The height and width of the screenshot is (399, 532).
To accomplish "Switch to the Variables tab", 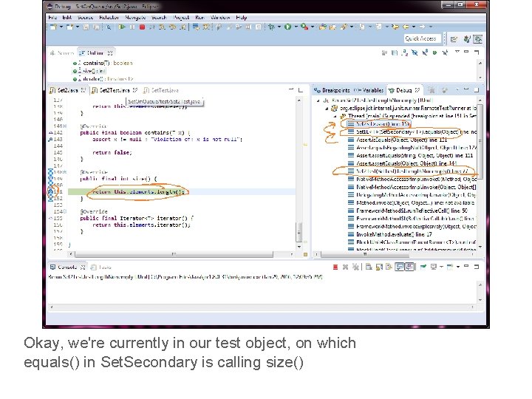I will 369,90.
